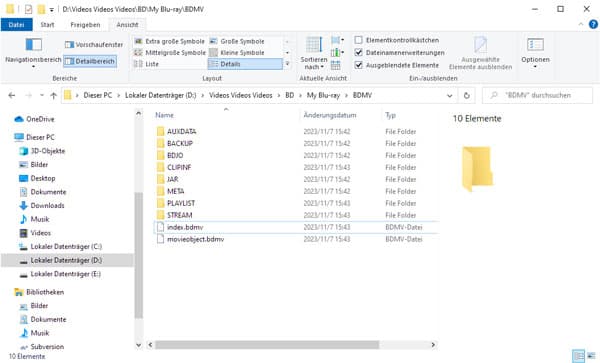
Task: Select the JAR folder
Action: coord(173,179)
